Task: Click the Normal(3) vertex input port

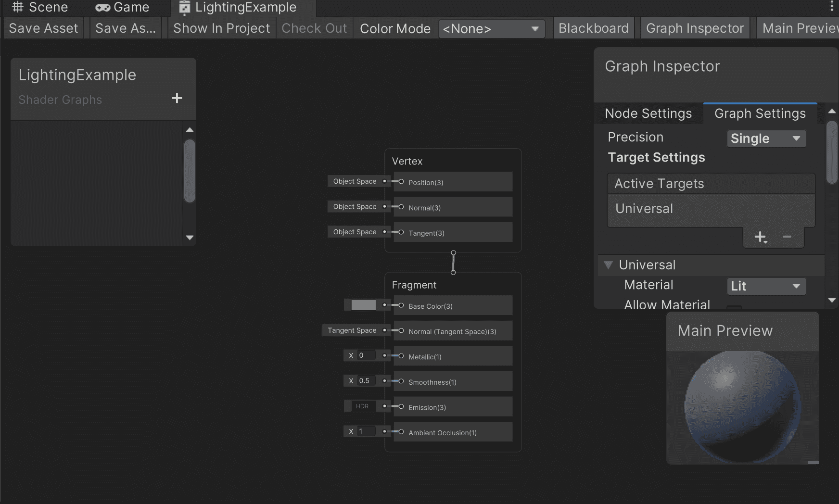Action: click(x=401, y=207)
